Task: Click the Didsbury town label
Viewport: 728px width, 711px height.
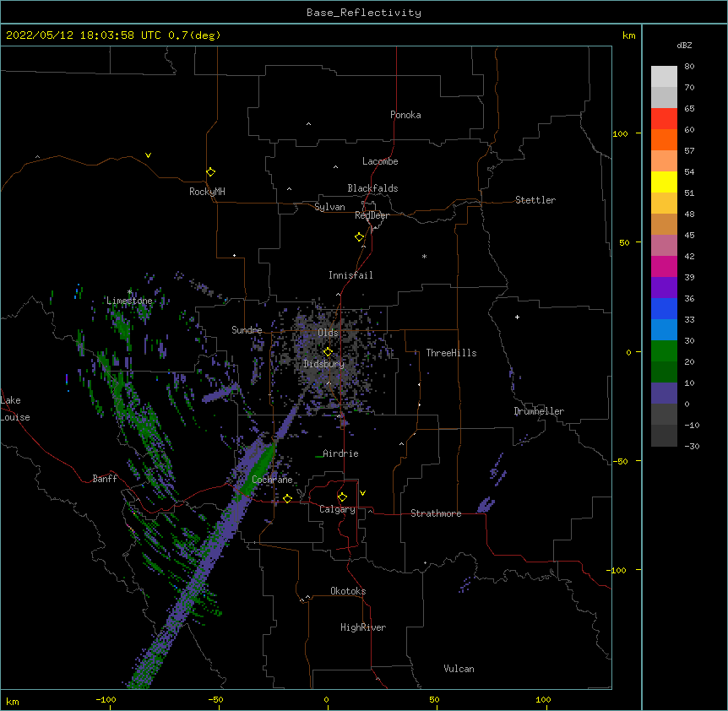Action: pyautogui.click(x=323, y=364)
